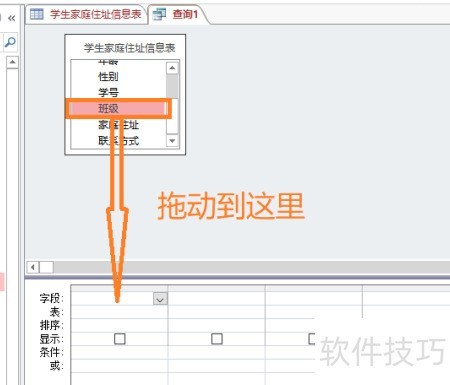Click the horizontal scrollbar thumb in design pane

pyautogui.click(x=46, y=267)
